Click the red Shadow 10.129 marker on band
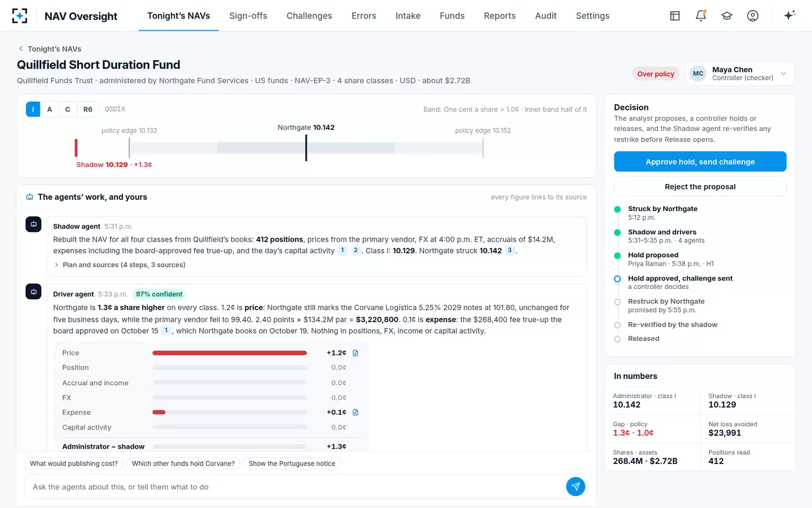The width and height of the screenshot is (812, 508). [x=76, y=148]
